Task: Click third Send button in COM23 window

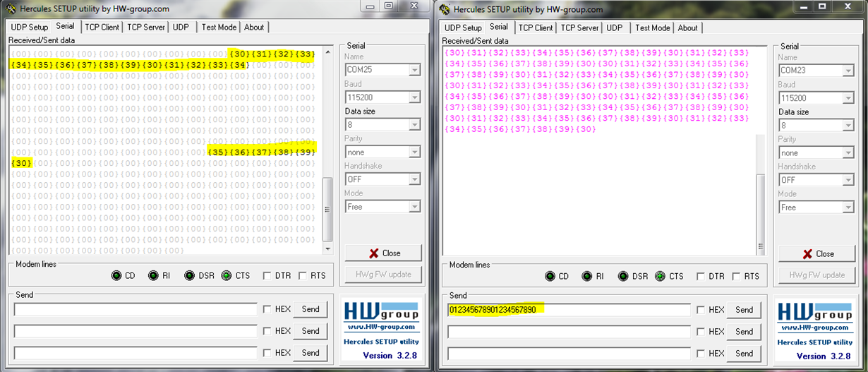Action: pyautogui.click(x=745, y=354)
